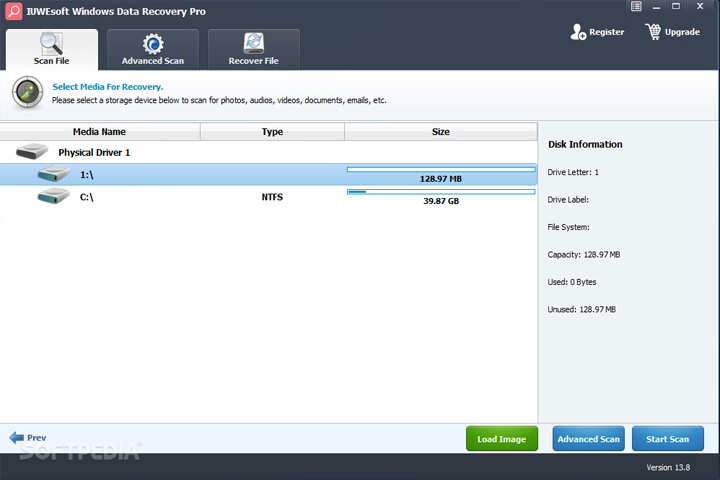Screen dimensions: 720x480
Task: Click the Used: 0 Bytes text
Action: tap(572, 282)
